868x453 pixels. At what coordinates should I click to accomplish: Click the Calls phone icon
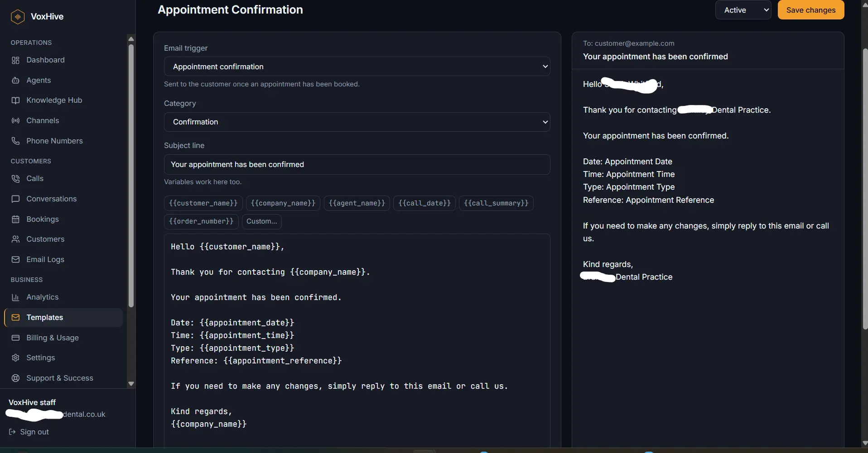[x=15, y=179]
